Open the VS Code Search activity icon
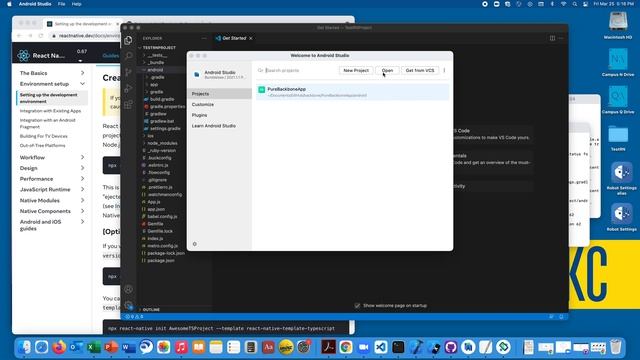 pyautogui.click(x=128, y=56)
